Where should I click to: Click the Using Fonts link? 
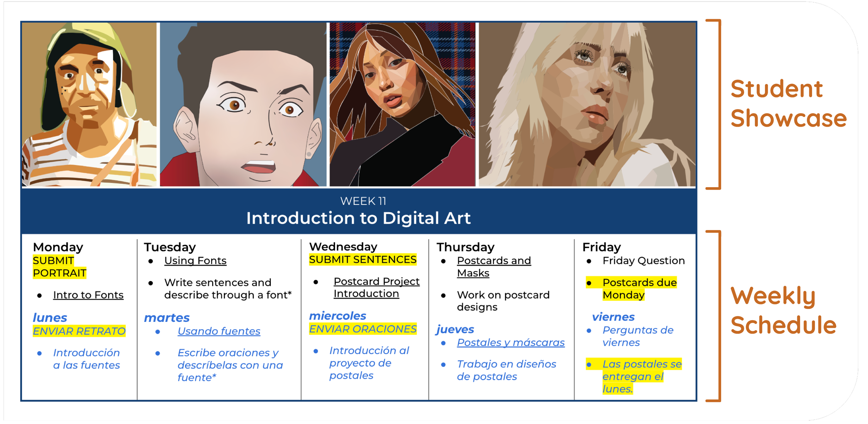195,260
